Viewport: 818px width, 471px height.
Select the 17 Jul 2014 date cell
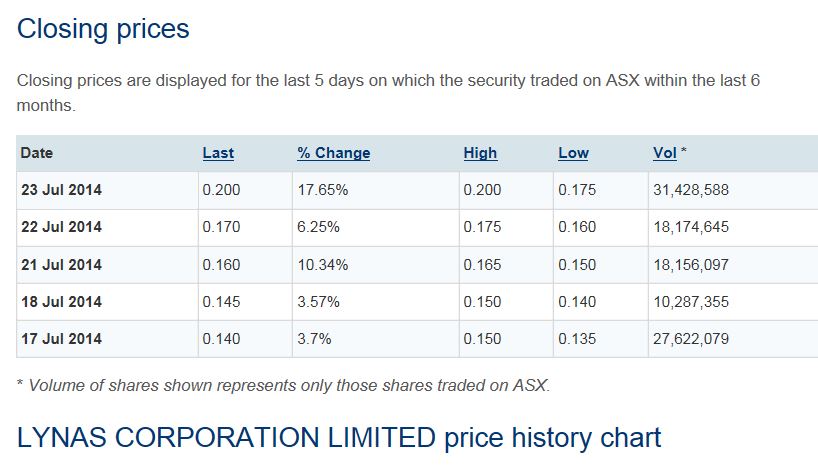(x=61, y=339)
